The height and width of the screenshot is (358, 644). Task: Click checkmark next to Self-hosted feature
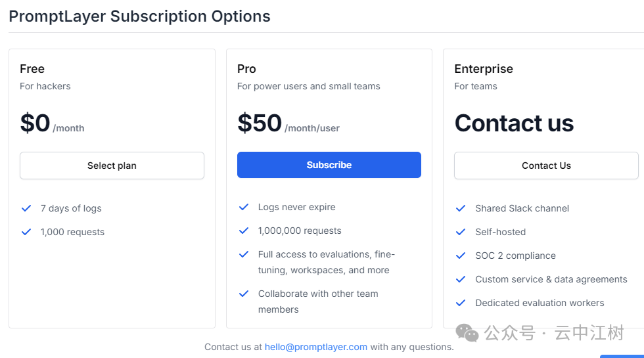[x=461, y=232]
